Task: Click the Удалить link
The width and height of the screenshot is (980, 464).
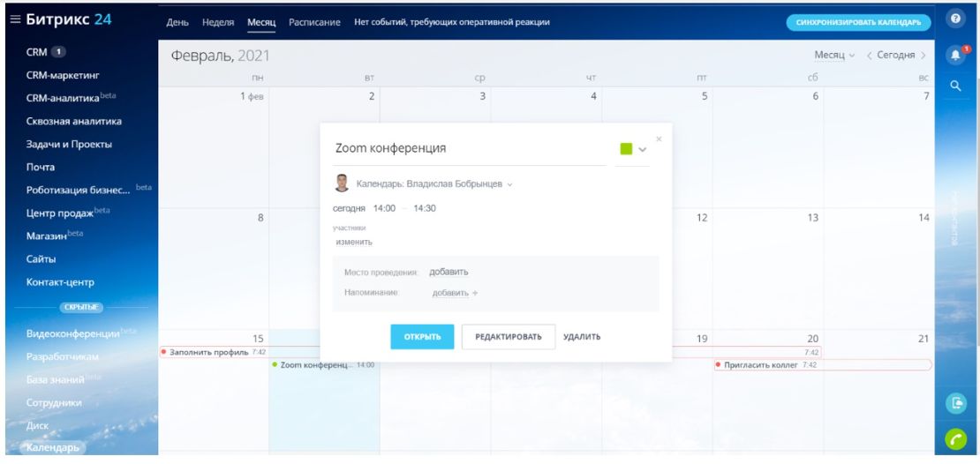Action: [582, 337]
